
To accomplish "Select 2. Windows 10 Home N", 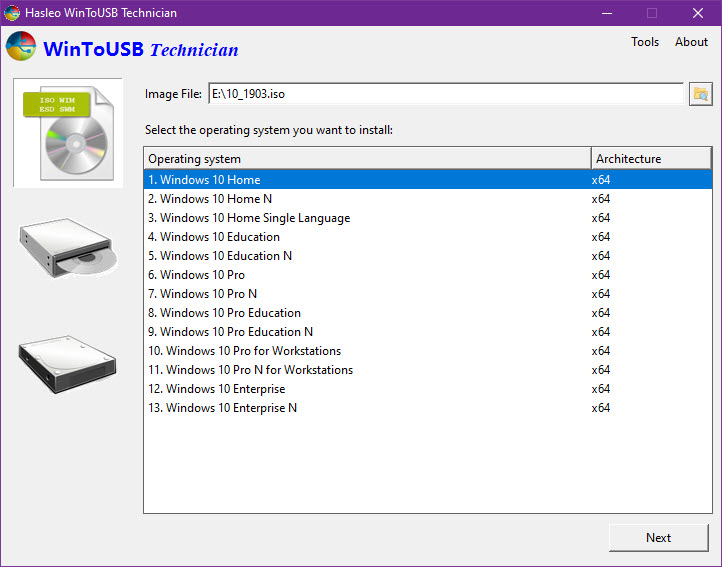I will pos(428,199).
